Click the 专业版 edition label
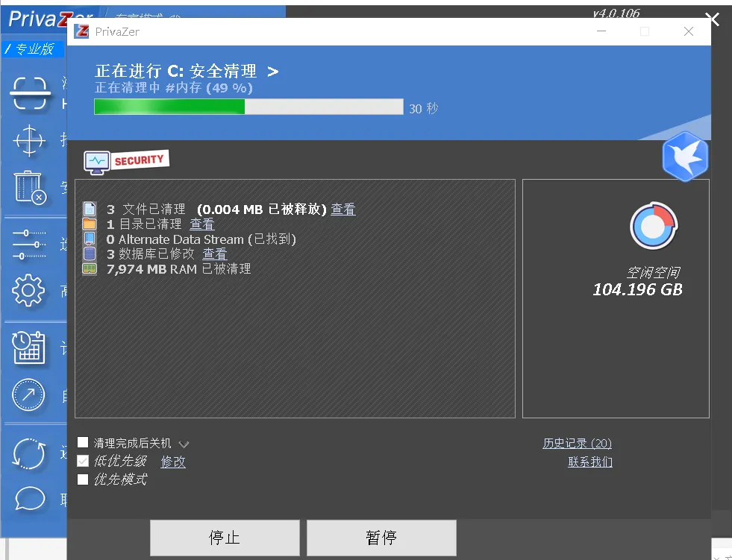This screenshot has height=560, width=732. click(35, 49)
